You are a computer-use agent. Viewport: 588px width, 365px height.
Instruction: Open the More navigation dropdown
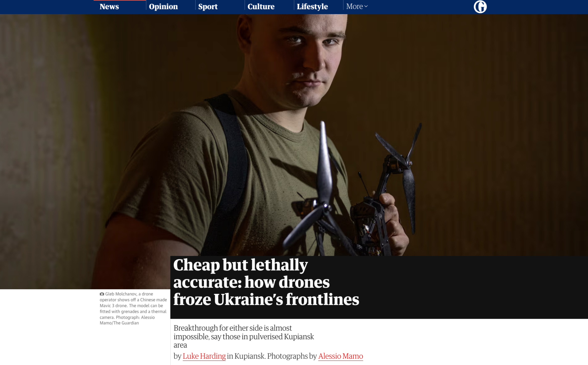tap(357, 6)
